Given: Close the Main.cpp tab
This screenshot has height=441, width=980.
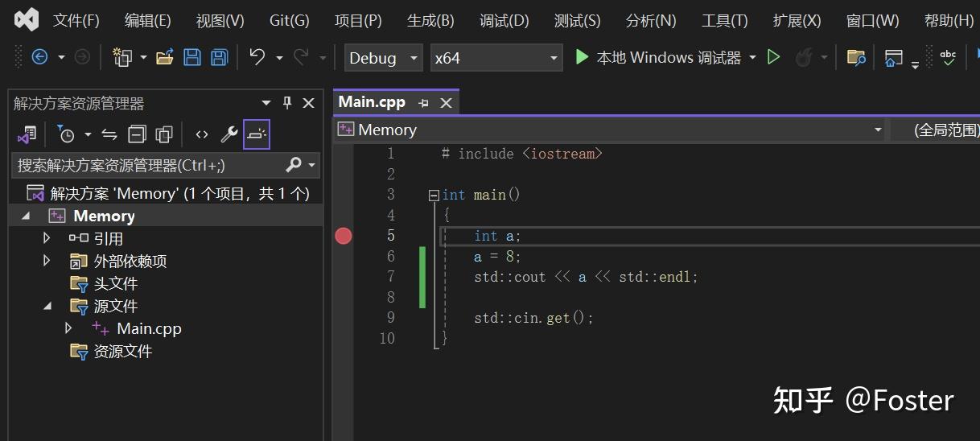Looking at the screenshot, I should pos(446,103).
